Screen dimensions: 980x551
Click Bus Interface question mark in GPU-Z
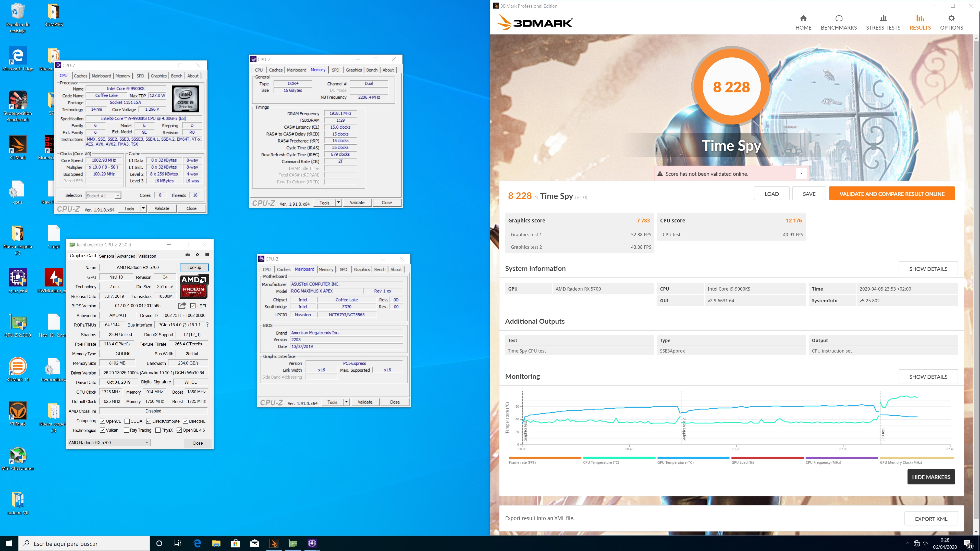pos(207,325)
